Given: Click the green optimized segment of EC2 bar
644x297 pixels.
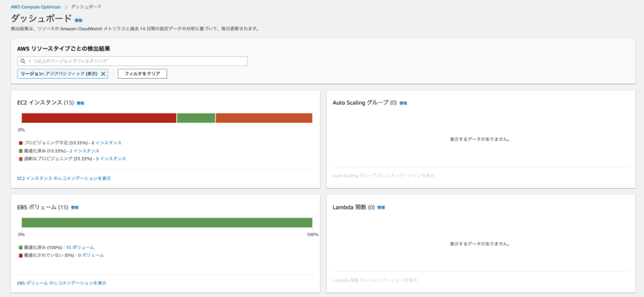Looking at the screenshot, I should tap(196, 118).
